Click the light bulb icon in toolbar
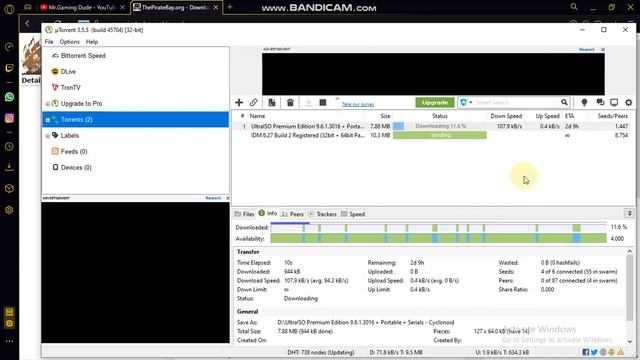The width and height of the screenshot is (640, 360). 584,102
